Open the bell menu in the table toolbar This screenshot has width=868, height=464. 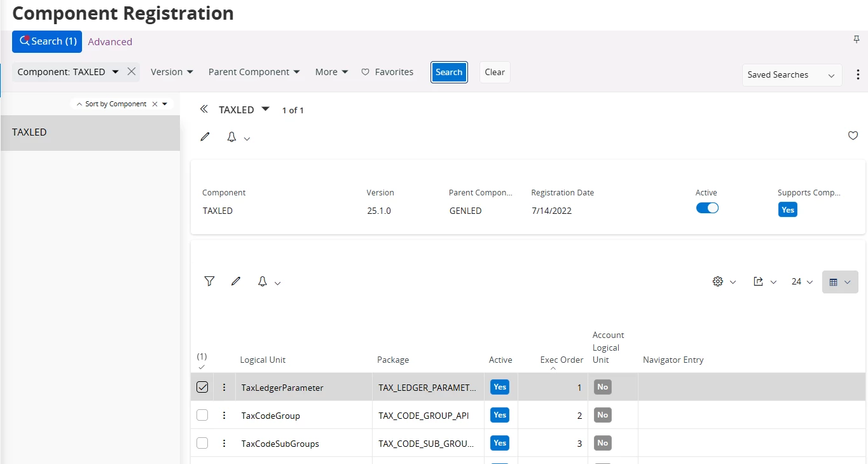269,281
